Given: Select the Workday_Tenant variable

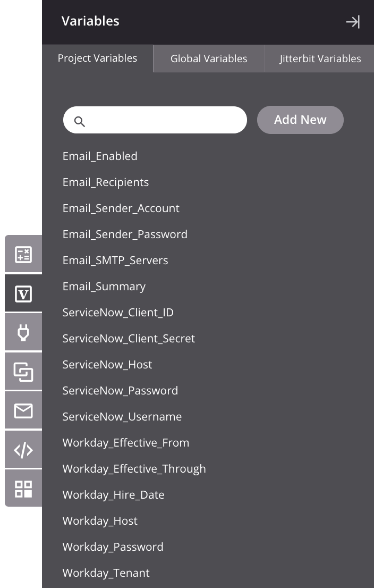Looking at the screenshot, I should click(x=106, y=573).
